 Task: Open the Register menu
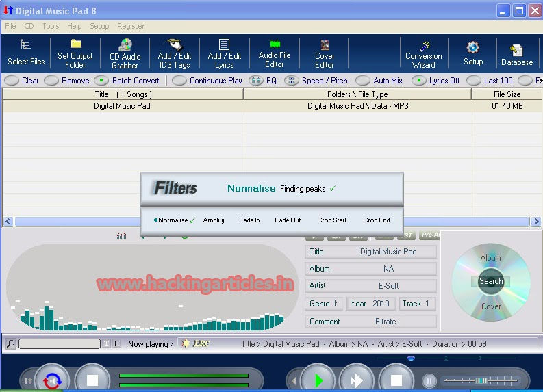[131, 26]
